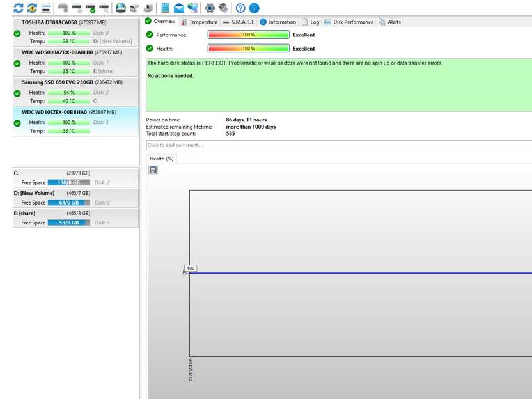Click the refresh icon with orange badge
This screenshot has width=532, height=399.
(x=32, y=8)
